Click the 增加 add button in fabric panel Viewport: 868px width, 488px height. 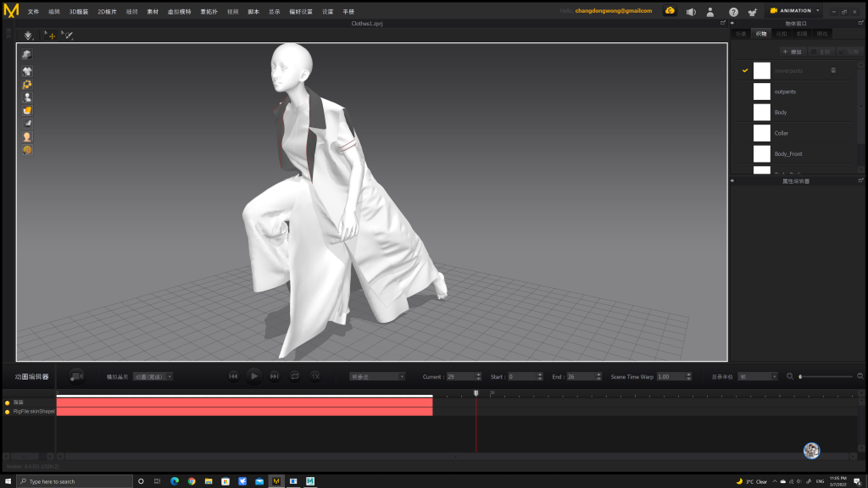coord(792,52)
